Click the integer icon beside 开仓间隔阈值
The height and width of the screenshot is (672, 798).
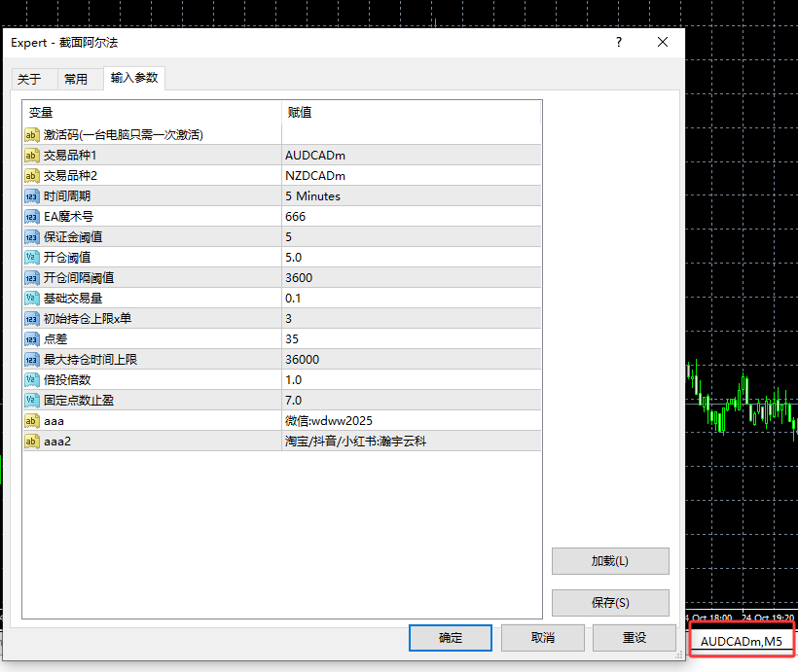[31, 278]
